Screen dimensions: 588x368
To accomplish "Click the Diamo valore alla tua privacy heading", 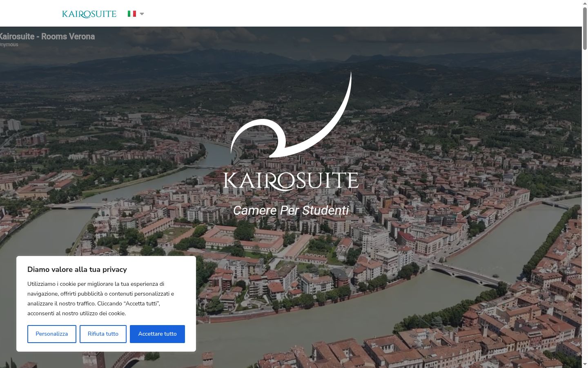I will 77,269.
